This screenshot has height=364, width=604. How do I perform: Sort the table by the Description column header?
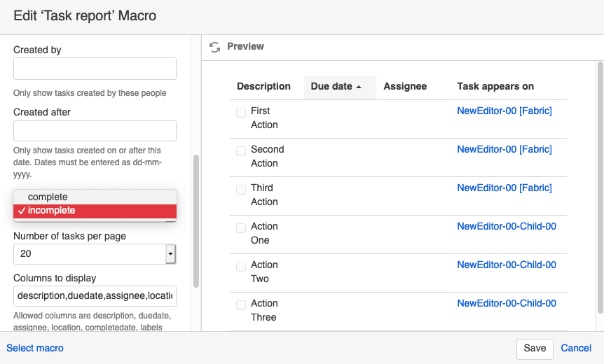pyautogui.click(x=263, y=87)
